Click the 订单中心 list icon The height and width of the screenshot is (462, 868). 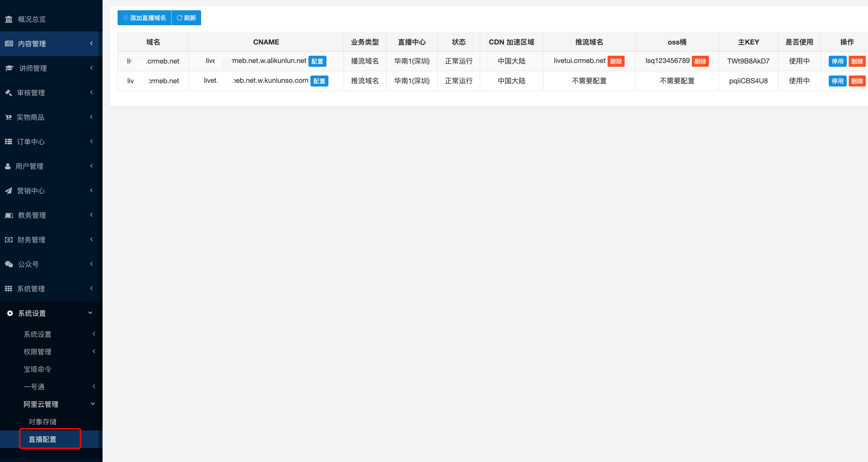click(9, 142)
